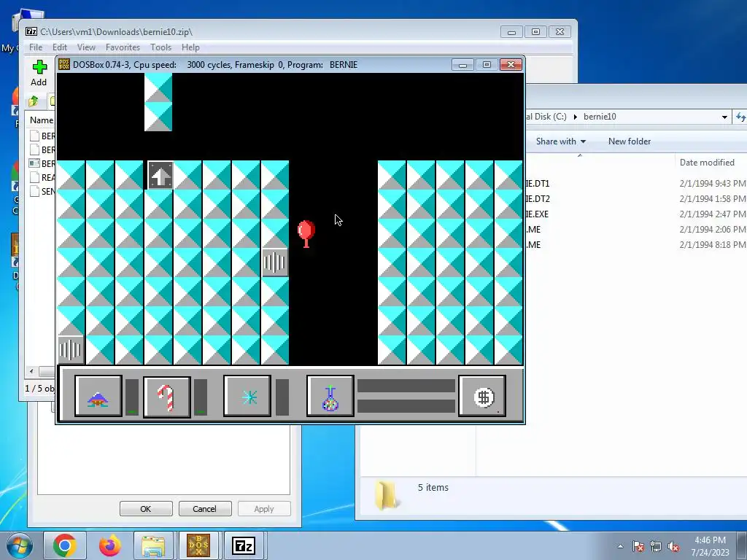Open the Tools menu in 7-Zip

tap(160, 47)
